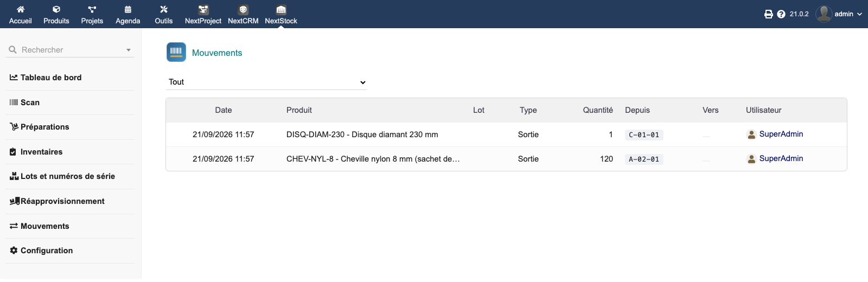
Task: Click the Mouvements barcode page icon
Action: [x=176, y=52]
